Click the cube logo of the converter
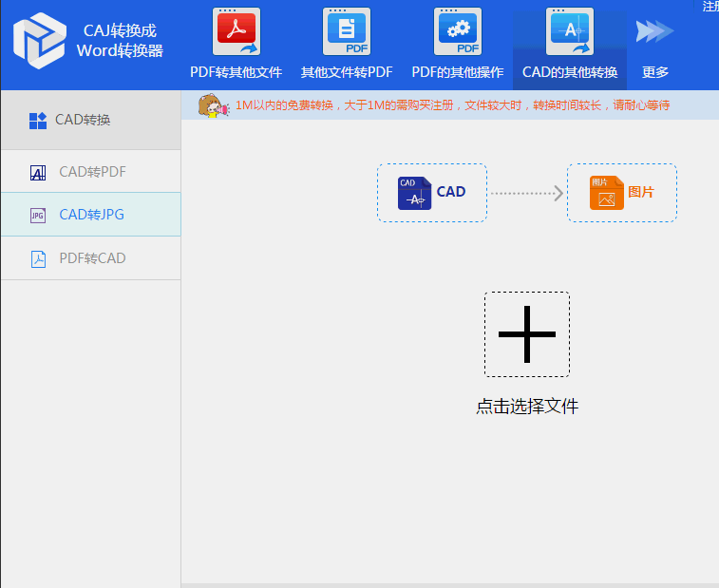The height and width of the screenshot is (588, 719). click(40, 41)
